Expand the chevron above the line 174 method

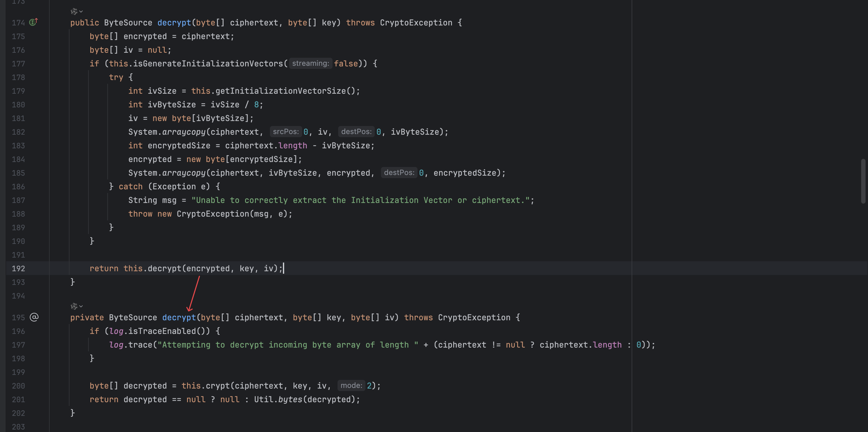pos(81,11)
